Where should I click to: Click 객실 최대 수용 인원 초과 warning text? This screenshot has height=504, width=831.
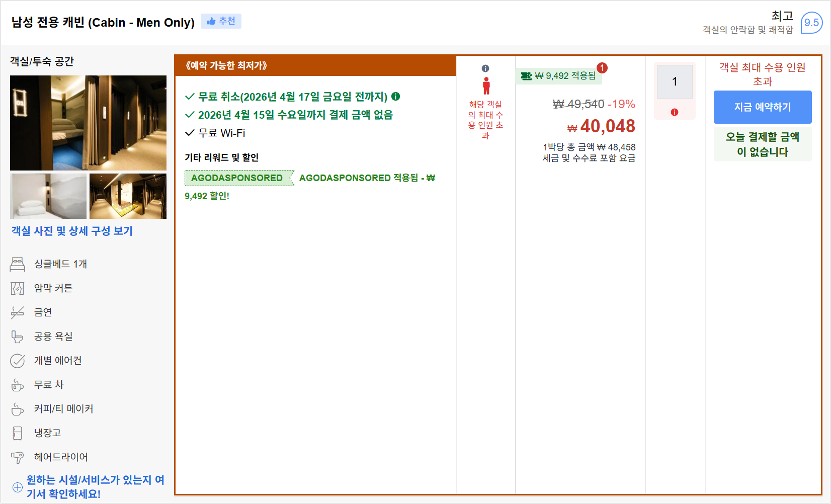coord(763,74)
